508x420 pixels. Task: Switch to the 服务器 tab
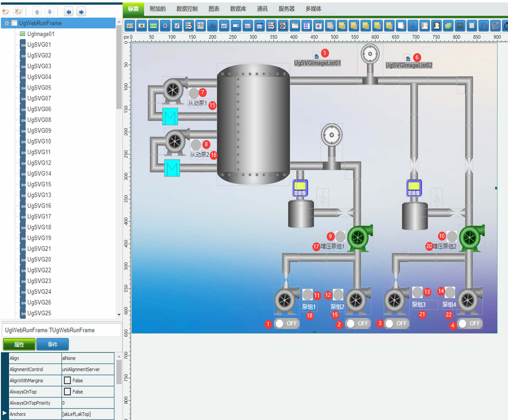tap(287, 9)
